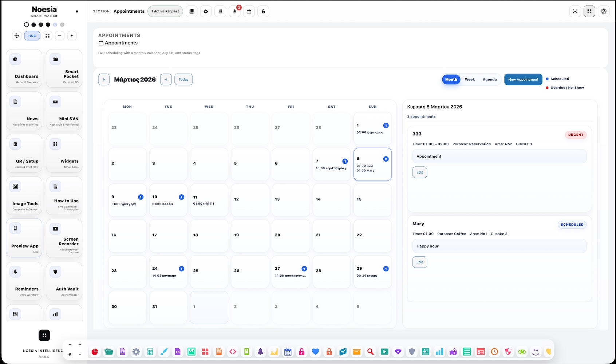This screenshot has width=616, height=364.
Task: Select March 24 calendar cell
Action: tap(168, 272)
